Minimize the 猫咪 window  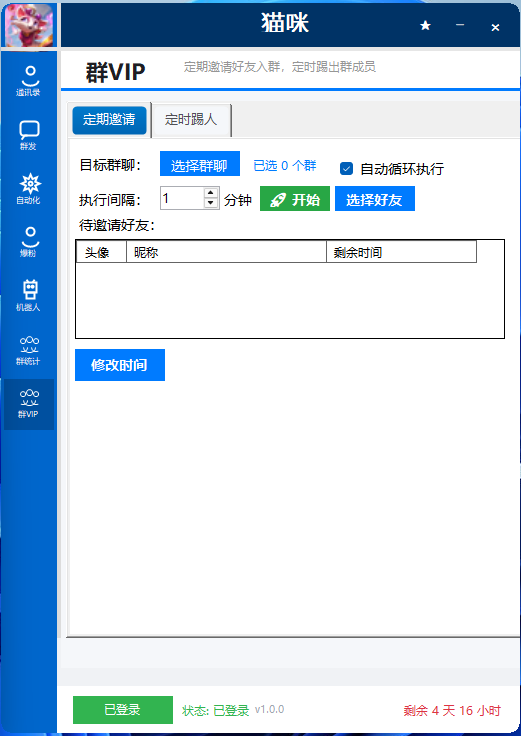pos(460,24)
